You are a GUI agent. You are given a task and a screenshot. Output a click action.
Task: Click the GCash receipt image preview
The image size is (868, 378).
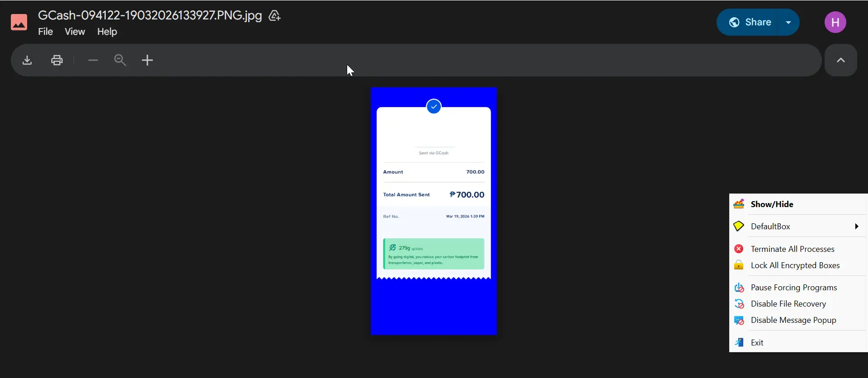(x=434, y=211)
